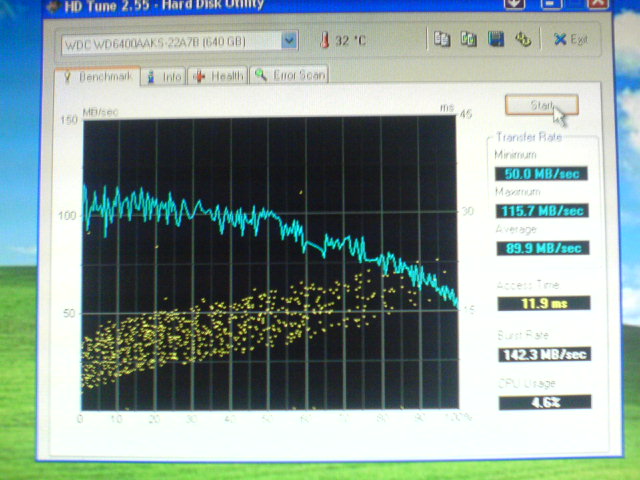Click the Exit button in the toolbar
The image size is (640, 480).
(571, 40)
